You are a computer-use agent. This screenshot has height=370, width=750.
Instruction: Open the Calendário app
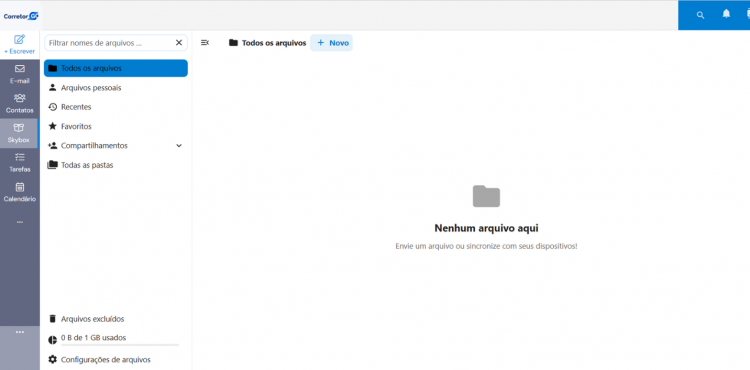pyautogui.click(x=20, y=192)
